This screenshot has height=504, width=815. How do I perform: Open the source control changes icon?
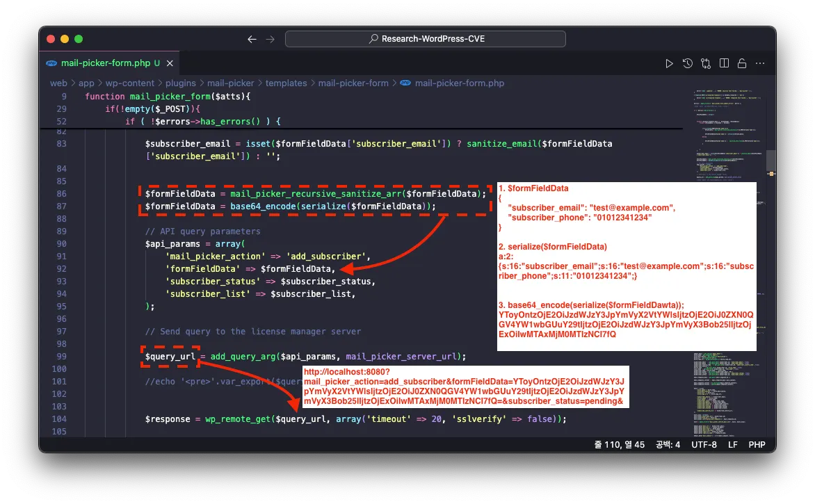(x=705, y=63)
